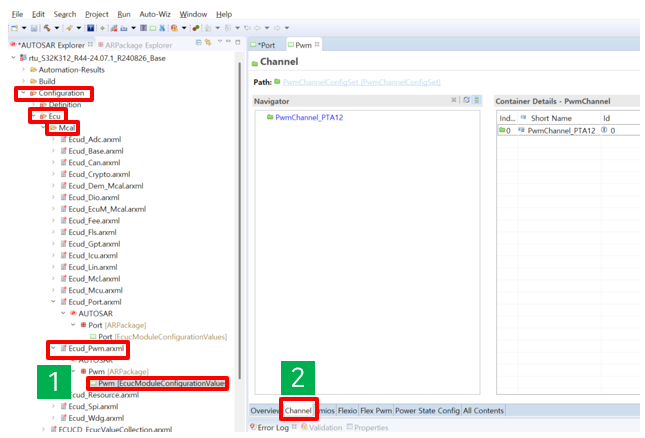Select Port [ARPackage] in the tree
645x438 pixels.
tap(117, 325)
